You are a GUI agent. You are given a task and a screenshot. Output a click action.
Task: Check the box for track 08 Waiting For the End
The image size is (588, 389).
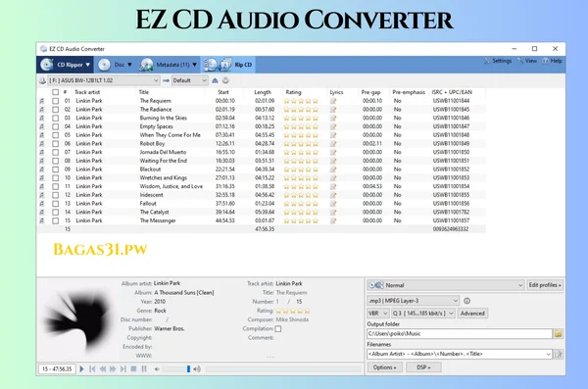[56, 161]
